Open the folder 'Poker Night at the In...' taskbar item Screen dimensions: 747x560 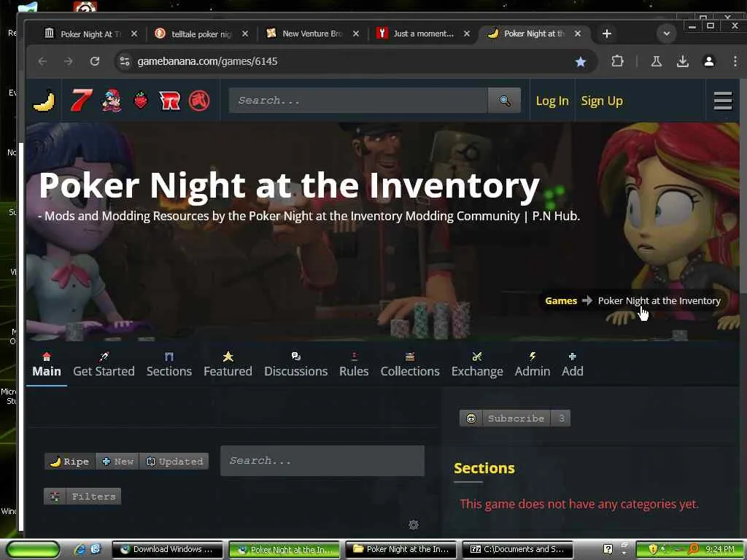[x=400, y=550]
